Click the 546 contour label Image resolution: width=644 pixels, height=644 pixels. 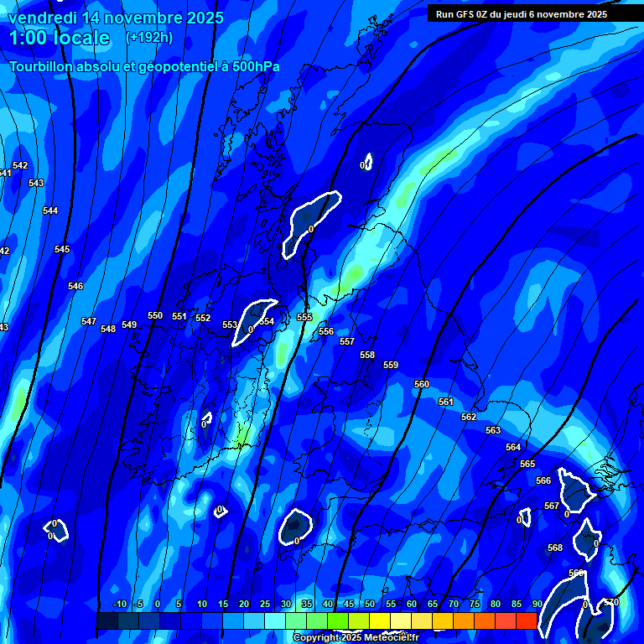tap(75, 287)
